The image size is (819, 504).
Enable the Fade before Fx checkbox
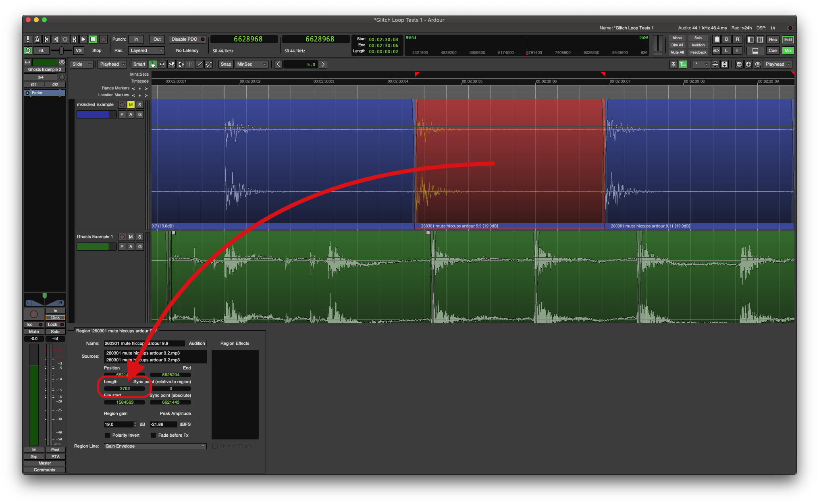154,435
